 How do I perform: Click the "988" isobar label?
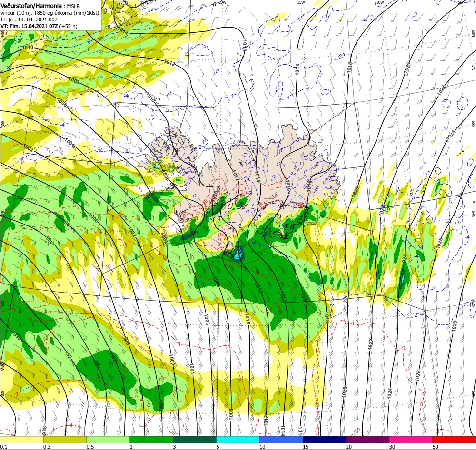tap(45, 430)
